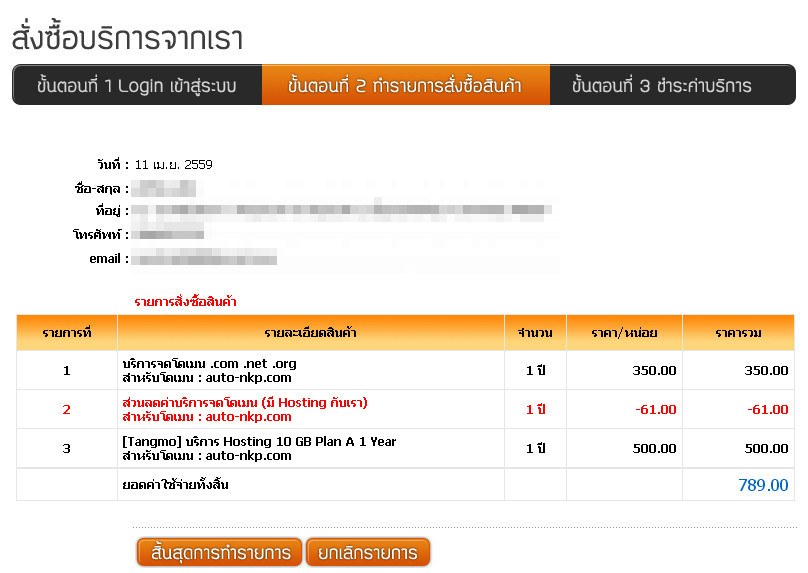Click the blurred email value
The image size is (808, 573).
(x=204, y=259)
